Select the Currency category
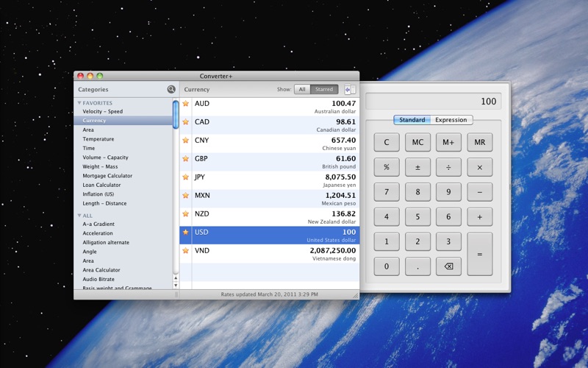 pos(123,121)
